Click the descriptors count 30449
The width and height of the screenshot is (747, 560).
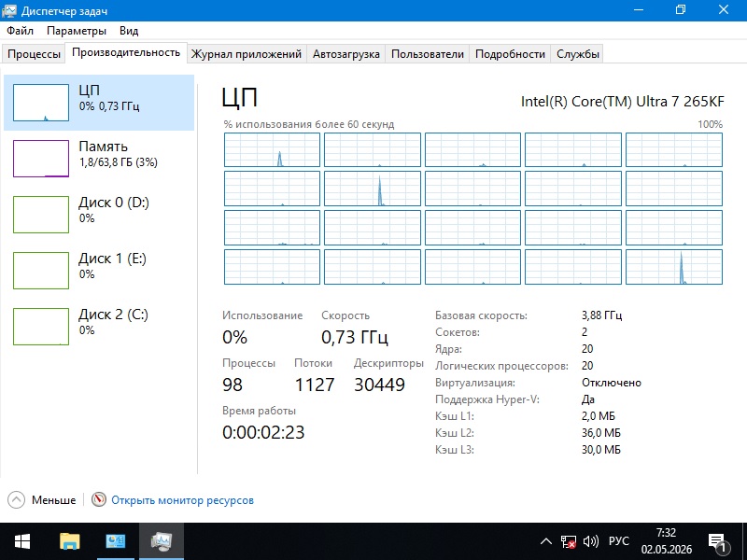coord(379,385)
